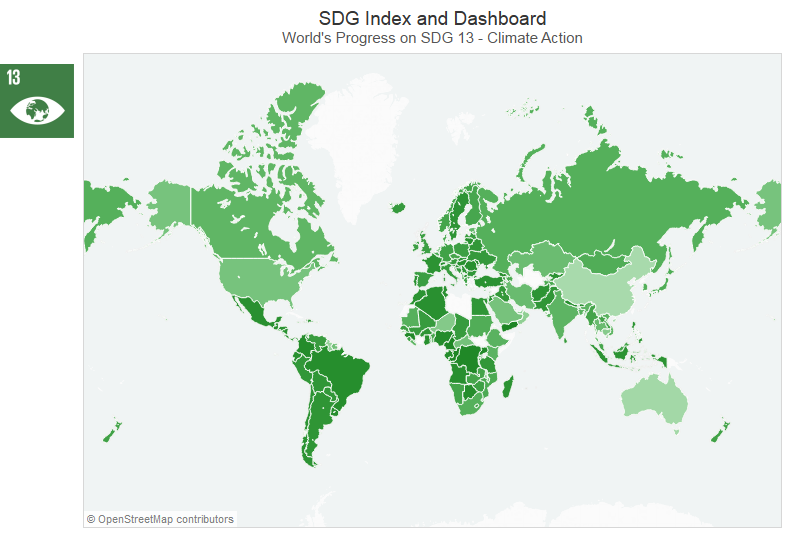The height and width of the screenshot is (549, 787).
Task: Click Algeria on the map
Action: (x=433, y=304)
